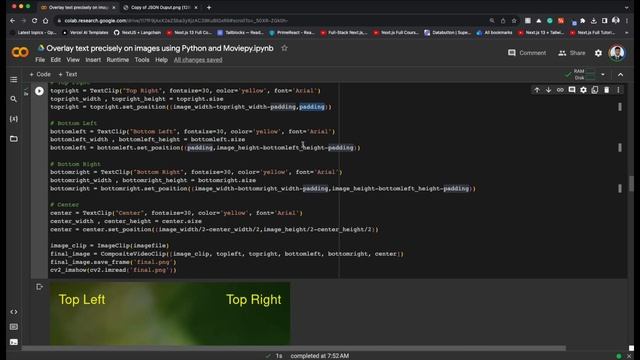Open the Runtime menu
This screenshot has height=360, width=640.
118,60
